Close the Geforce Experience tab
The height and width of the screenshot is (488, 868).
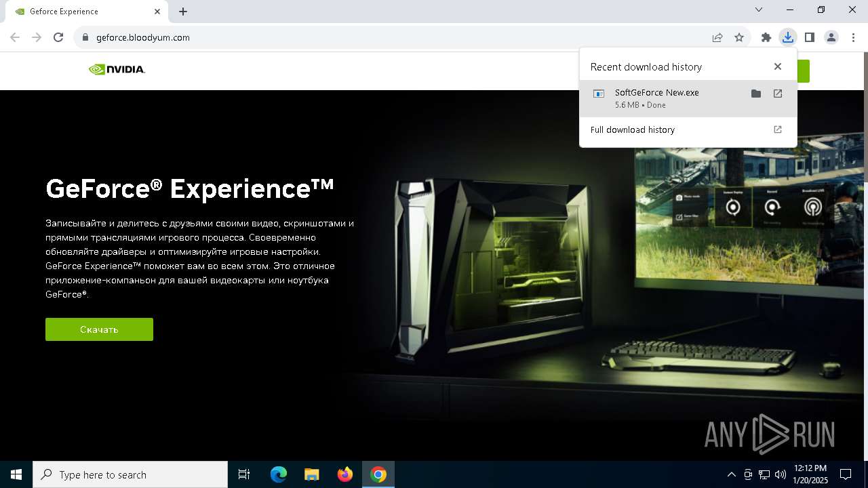[x=157, y=12]
